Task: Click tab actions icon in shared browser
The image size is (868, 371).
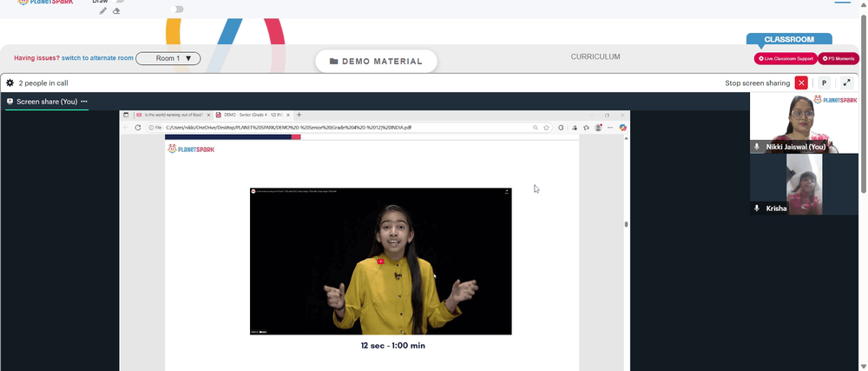Action: coord(126,116)
